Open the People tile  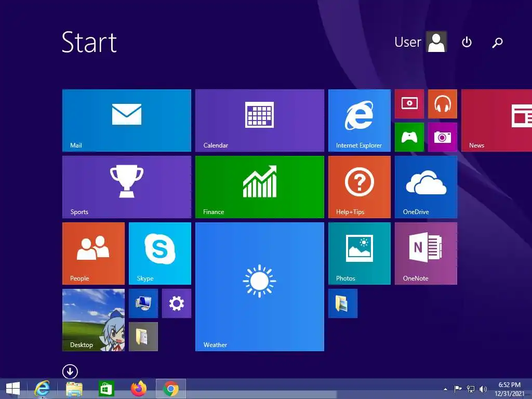[94, 254]
